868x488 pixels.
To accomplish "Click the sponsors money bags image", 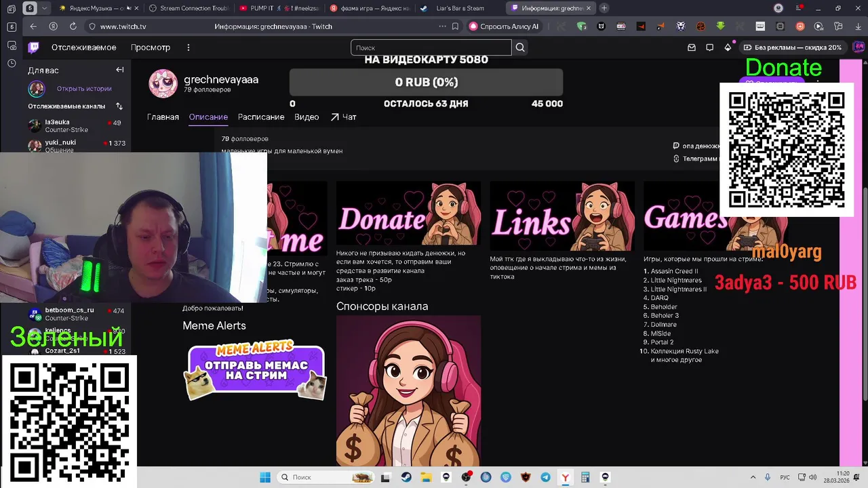I will coord(408,391).
